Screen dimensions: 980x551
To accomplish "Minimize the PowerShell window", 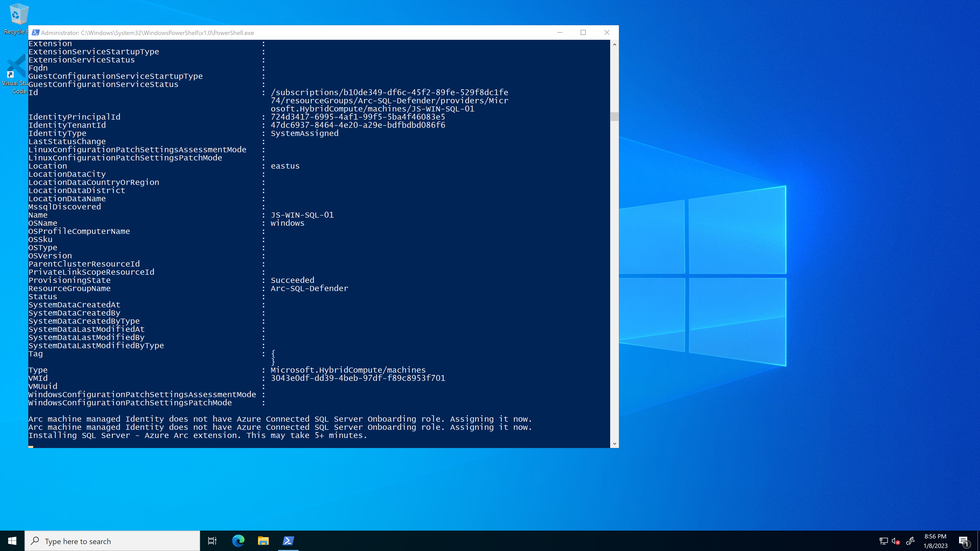I will coord(560,33).
